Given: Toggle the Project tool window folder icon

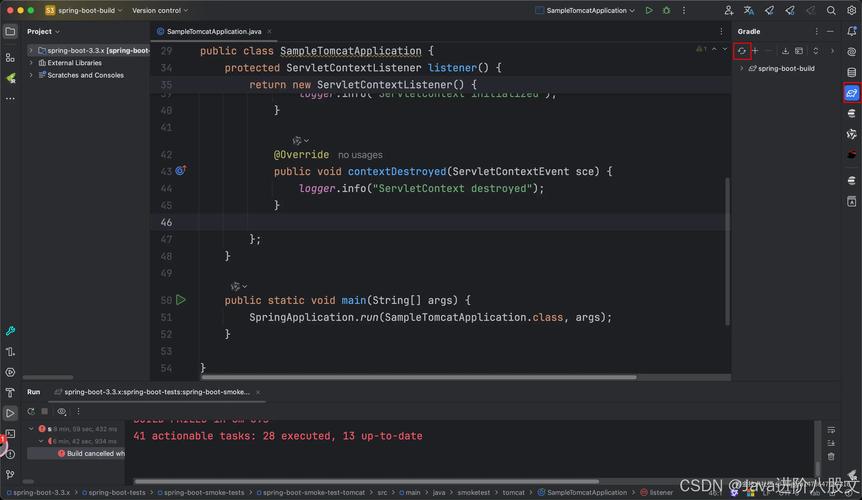Looking at the screenshot, I should click(10, 31).
